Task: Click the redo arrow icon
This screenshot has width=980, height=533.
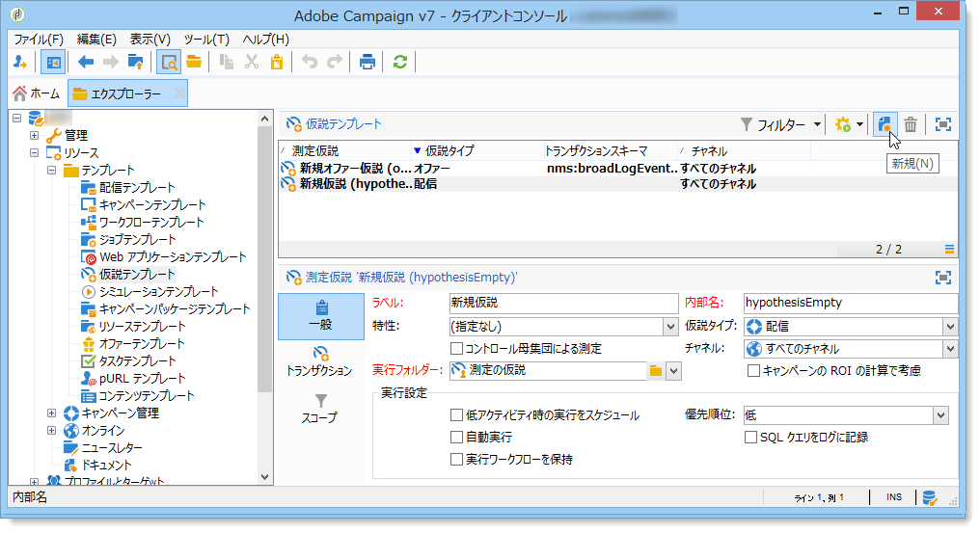Action: tap(335, 62)
